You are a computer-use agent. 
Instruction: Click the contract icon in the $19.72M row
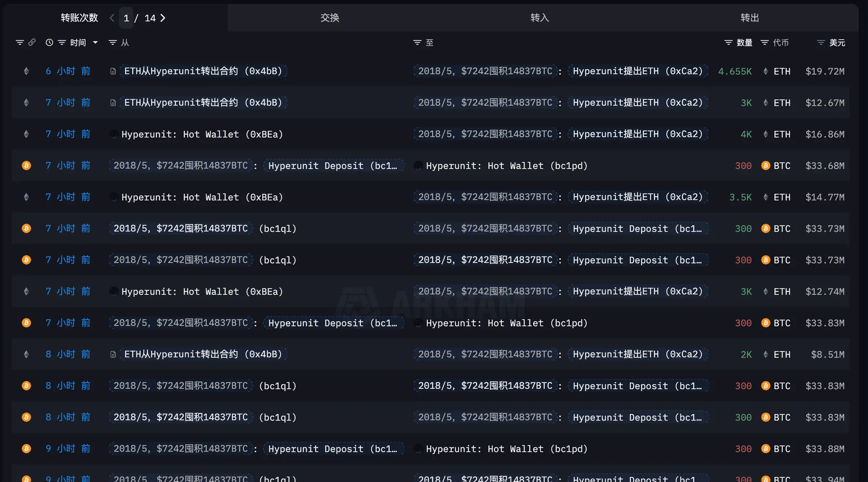tap(113, 71)
